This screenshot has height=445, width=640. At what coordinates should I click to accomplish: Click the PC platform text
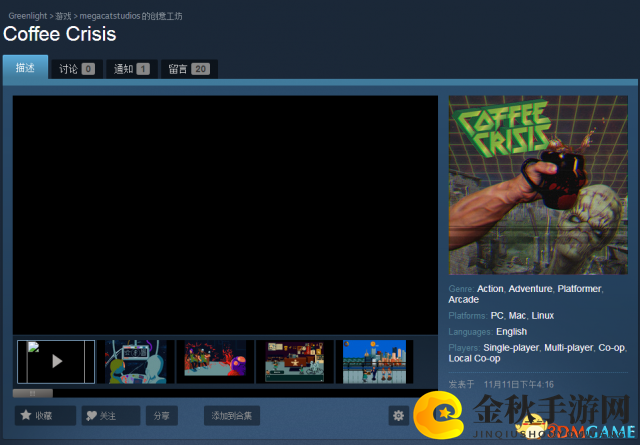point(497,316)
